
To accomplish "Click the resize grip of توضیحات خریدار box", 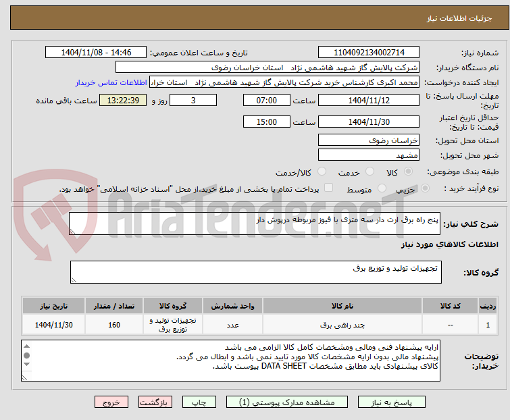I will point(24,377).
